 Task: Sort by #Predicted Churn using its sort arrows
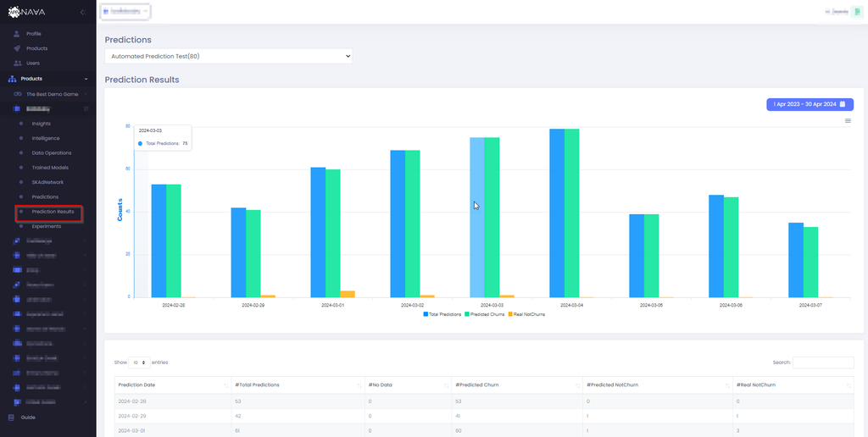pos(576,385)
